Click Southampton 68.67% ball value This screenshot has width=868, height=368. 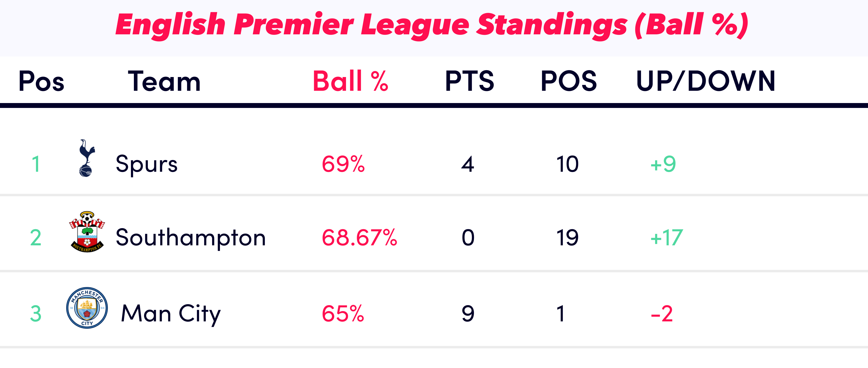[359, 238]
